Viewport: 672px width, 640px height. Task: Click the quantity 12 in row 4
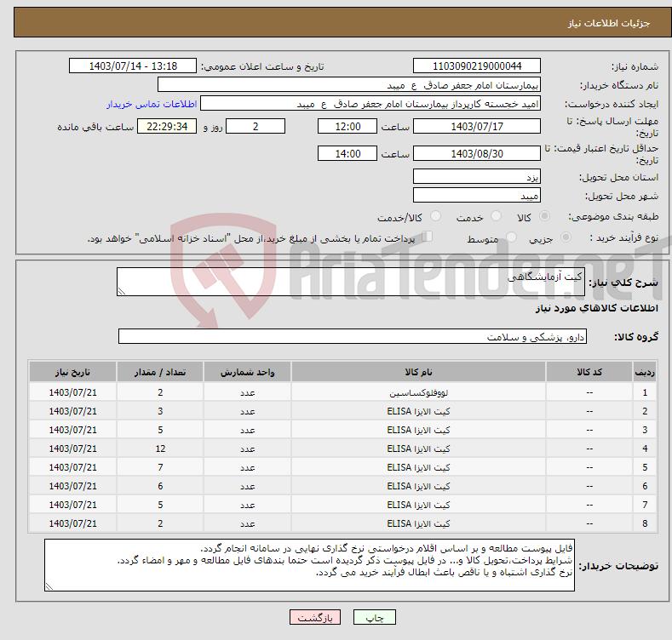pyautogui.click(x=160, y=449)
